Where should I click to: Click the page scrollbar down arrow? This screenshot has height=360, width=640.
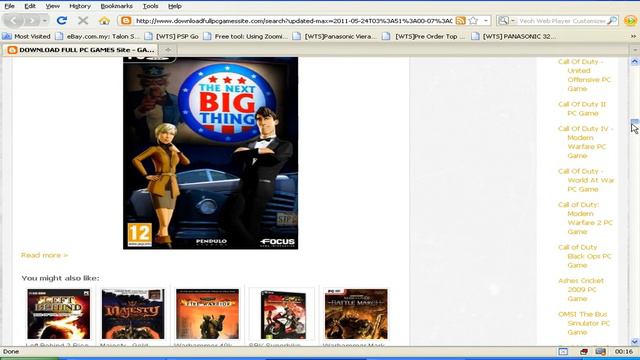tap(635, 342)
